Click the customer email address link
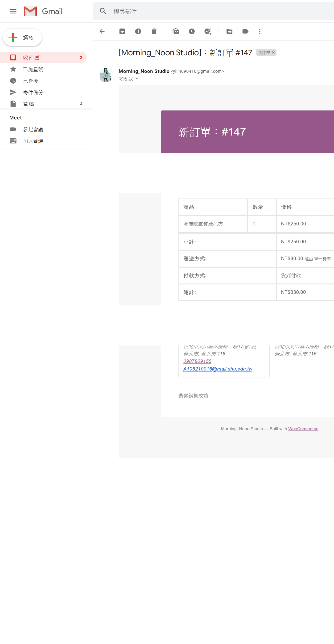 (217, 369)
